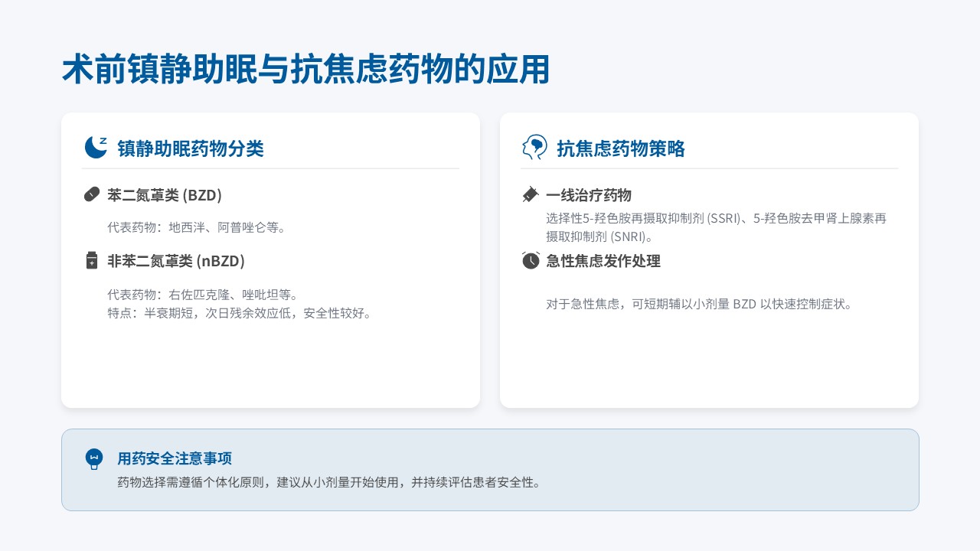
Task: Click the medicine bottle icon beside 非苯二氮䓬类
Action: point(92,260)
